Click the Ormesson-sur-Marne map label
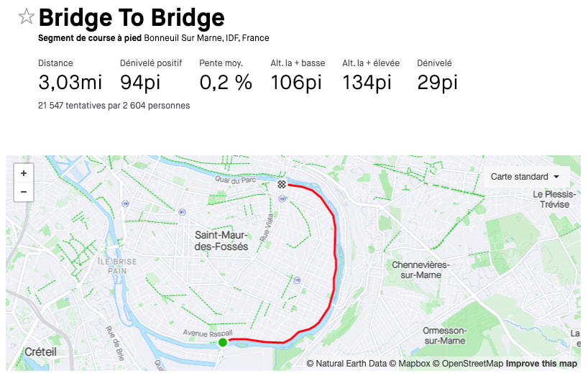 [x=445, y=335]
